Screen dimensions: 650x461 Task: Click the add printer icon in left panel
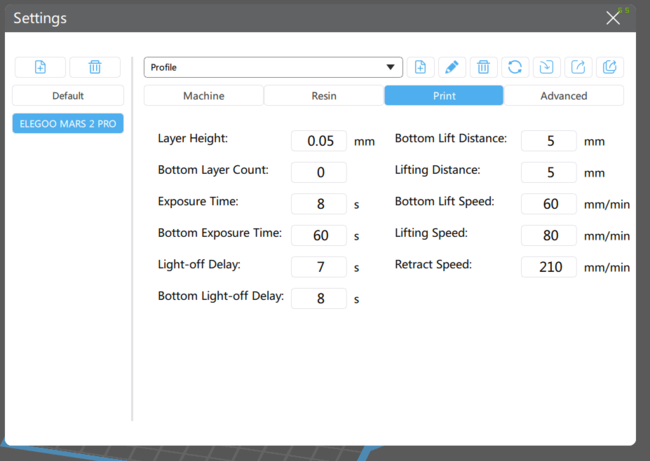40,67
